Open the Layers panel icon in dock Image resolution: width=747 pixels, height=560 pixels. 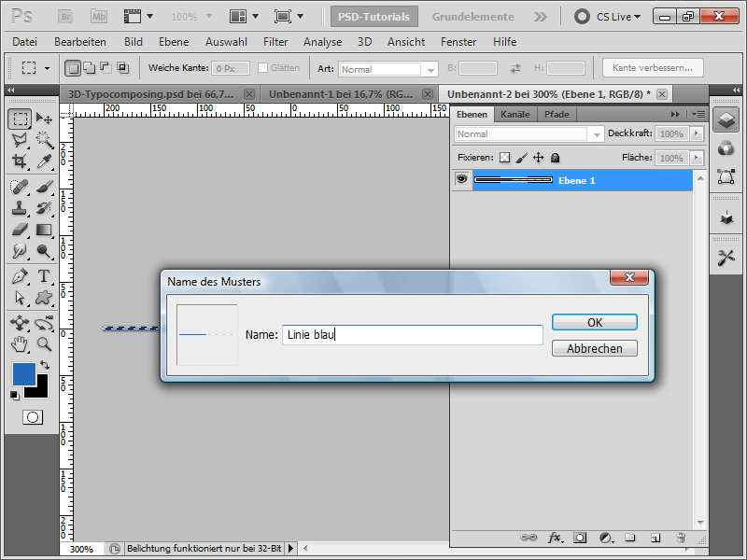click(726, 119)
